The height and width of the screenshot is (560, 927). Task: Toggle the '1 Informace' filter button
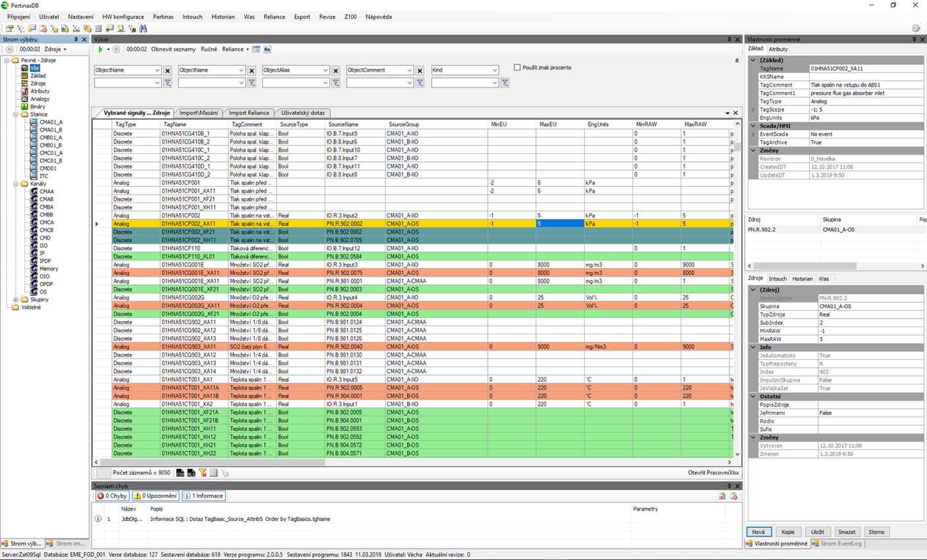[203, 496]
